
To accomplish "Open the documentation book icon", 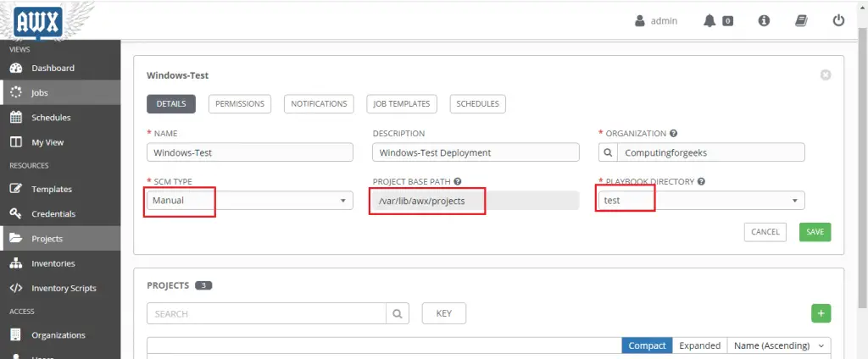I will [801, 21].
